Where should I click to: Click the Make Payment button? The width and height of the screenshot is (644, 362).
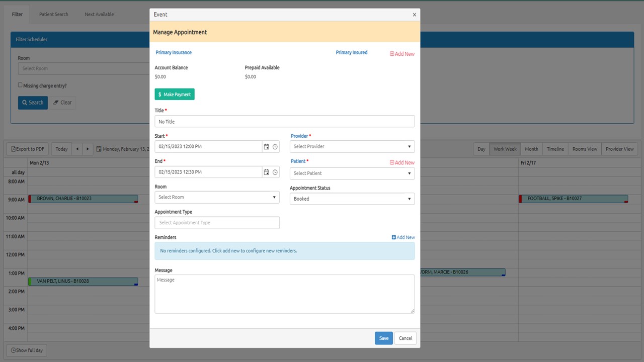(x=175, y=94)
